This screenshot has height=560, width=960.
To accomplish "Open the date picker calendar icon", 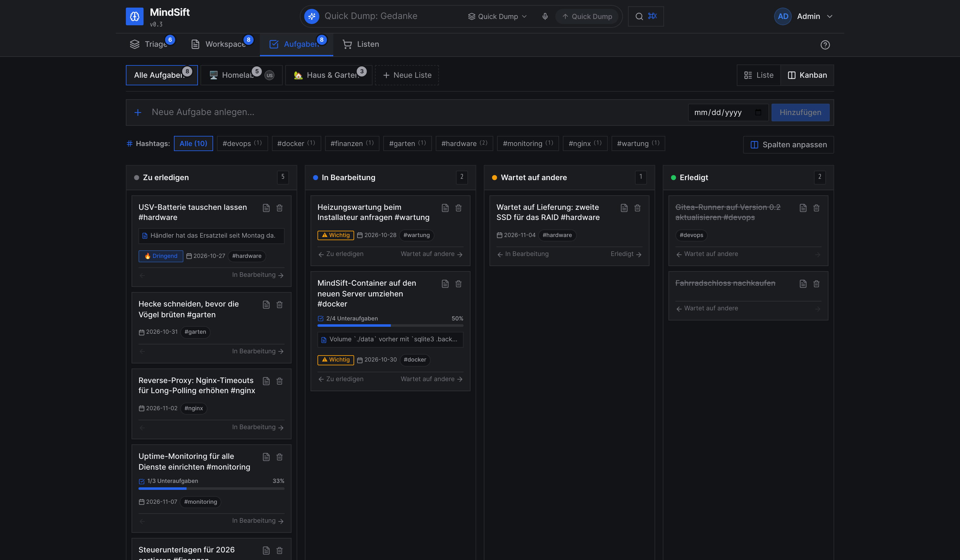I will pyautogui.click(x=758, y=112).
